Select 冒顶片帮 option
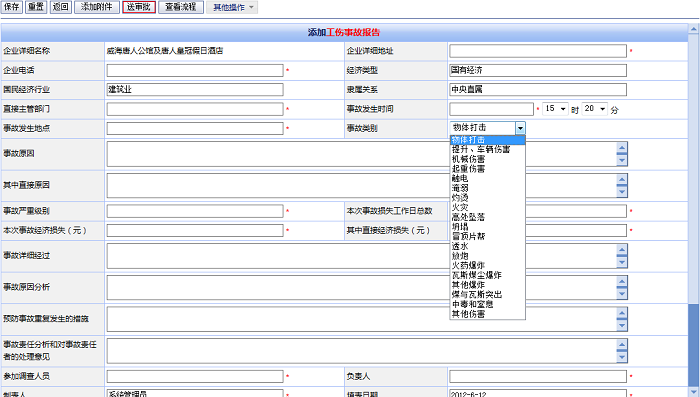 coord(487,236)
